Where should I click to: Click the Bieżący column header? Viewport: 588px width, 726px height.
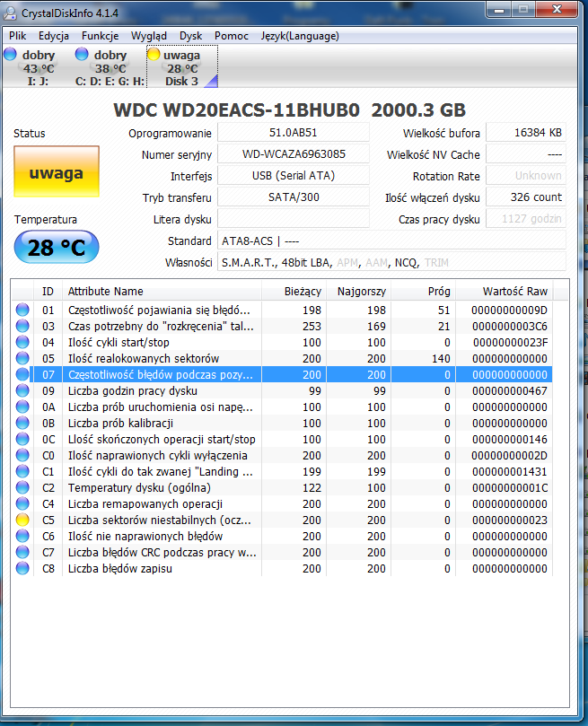point(294,292)
